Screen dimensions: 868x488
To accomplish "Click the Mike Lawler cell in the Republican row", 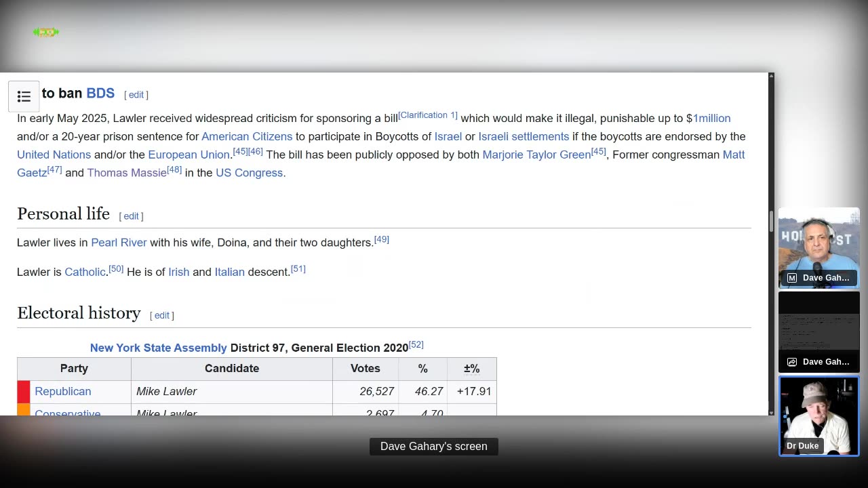I will 232,392.
